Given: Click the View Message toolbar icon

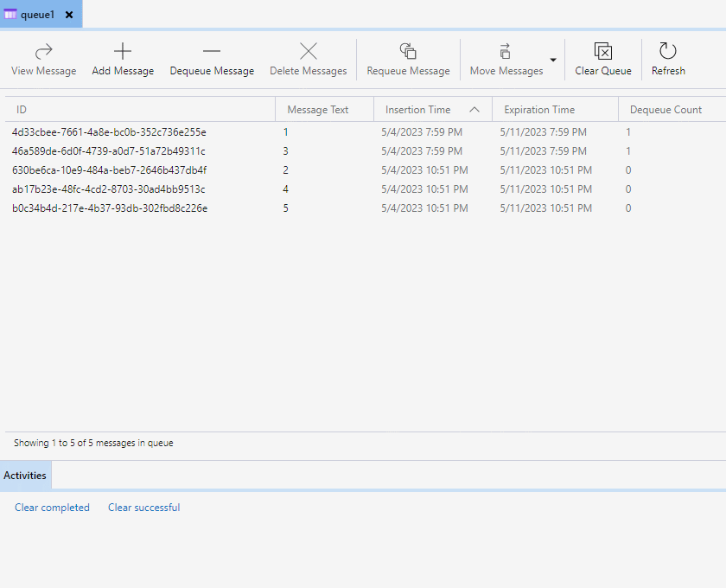Looking at the screenshot, I should coord(43,50).
